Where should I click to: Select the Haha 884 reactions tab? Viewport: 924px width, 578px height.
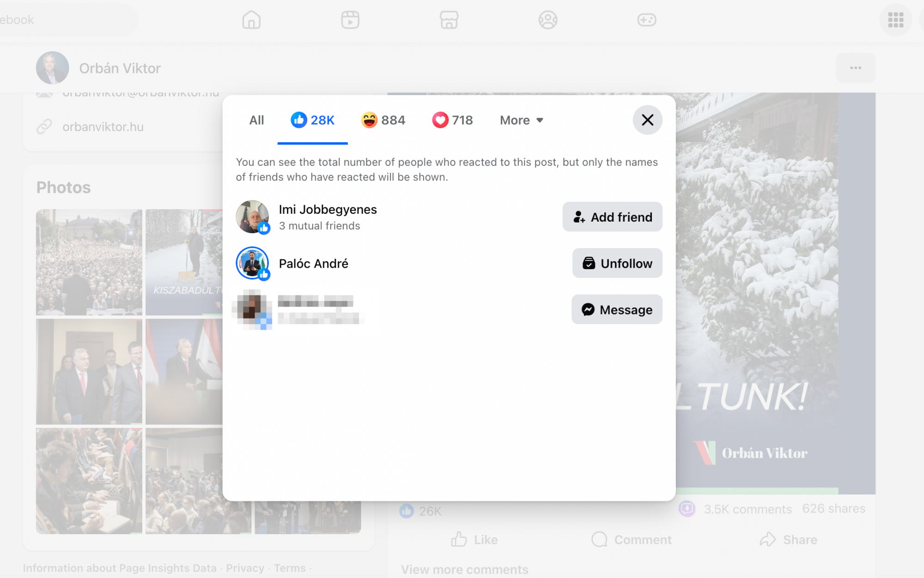pos(383,120)
